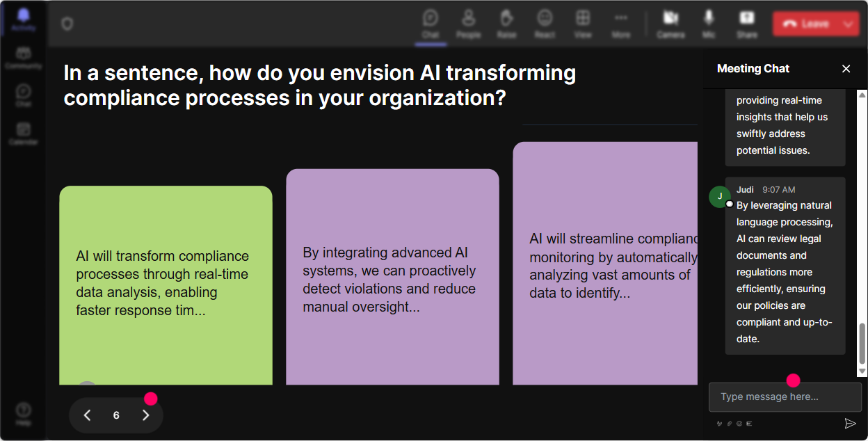Click the Meeting Chat panel title
Viewport: 868px width, 441px height.
753,68
